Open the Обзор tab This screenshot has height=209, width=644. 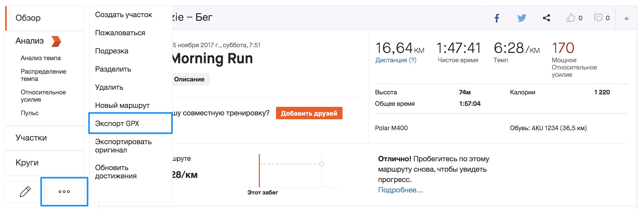(x=45, y=18)
